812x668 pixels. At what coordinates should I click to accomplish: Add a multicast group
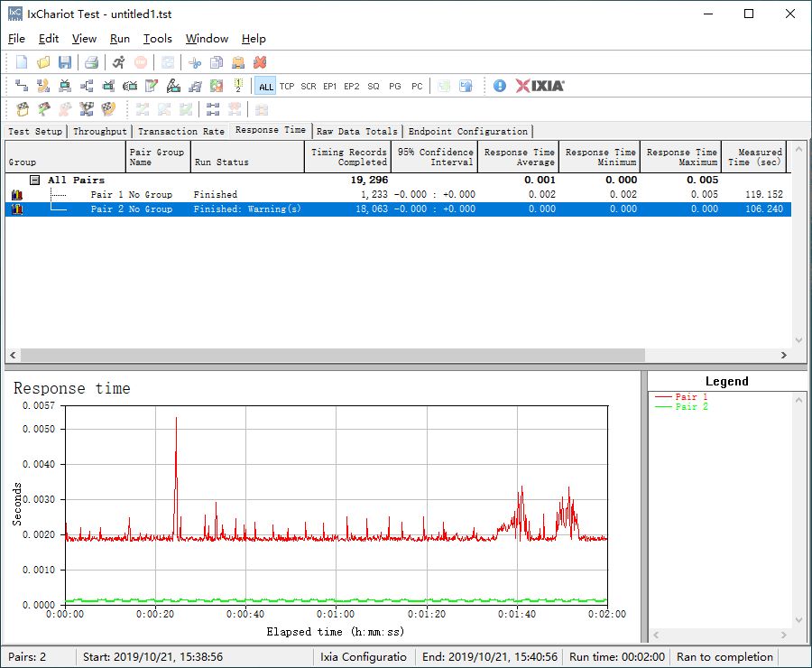[87, 86]
